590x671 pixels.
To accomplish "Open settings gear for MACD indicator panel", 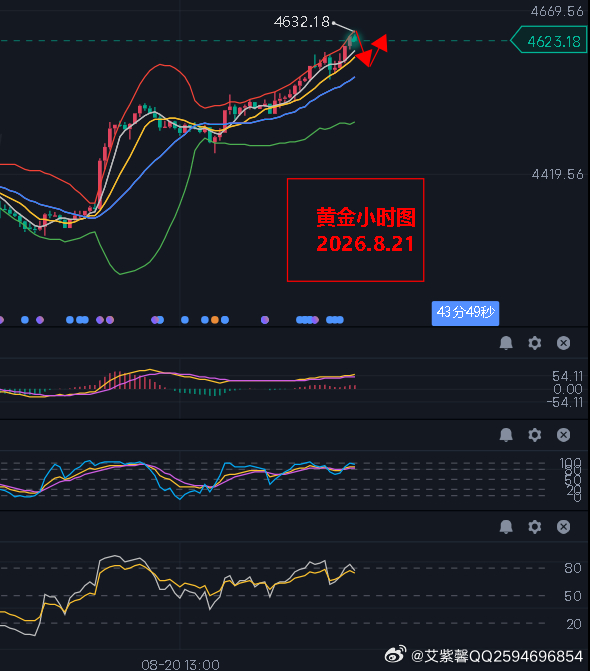I will point(535,343).
